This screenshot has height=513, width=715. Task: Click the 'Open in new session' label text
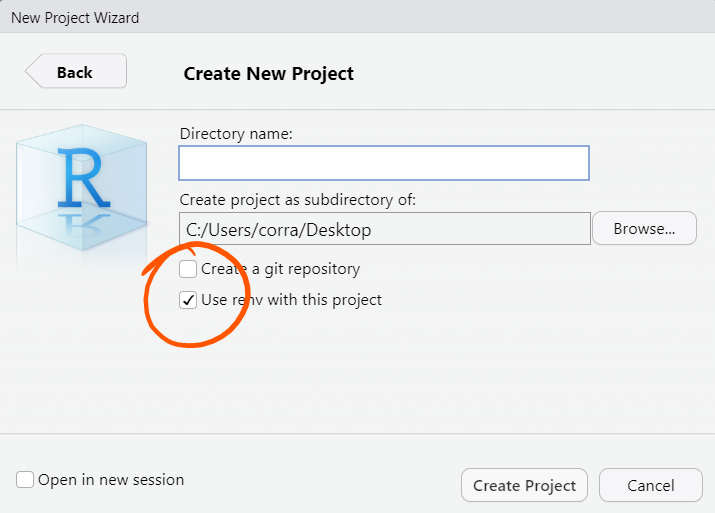(111, 480)
